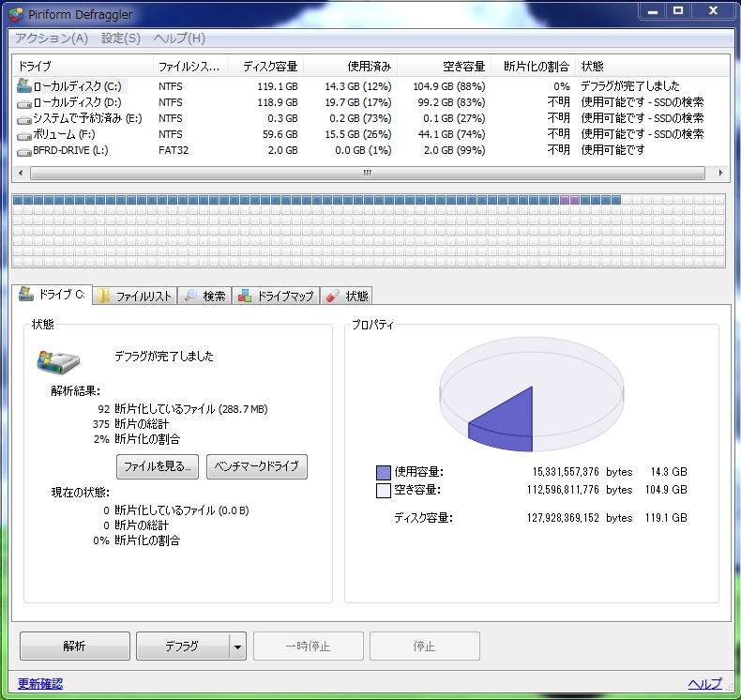Click the magnifier icon on 検索 tab
Viewport: 741px width, 700px height.
click(190, 296)
